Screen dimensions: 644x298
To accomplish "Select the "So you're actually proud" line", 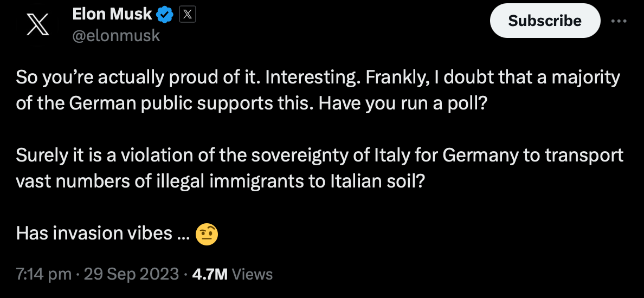I will tap(318, 78).
